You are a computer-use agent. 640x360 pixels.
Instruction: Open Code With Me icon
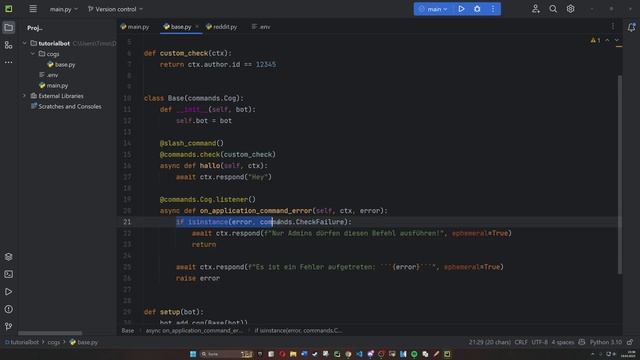(x=536, y=9)
